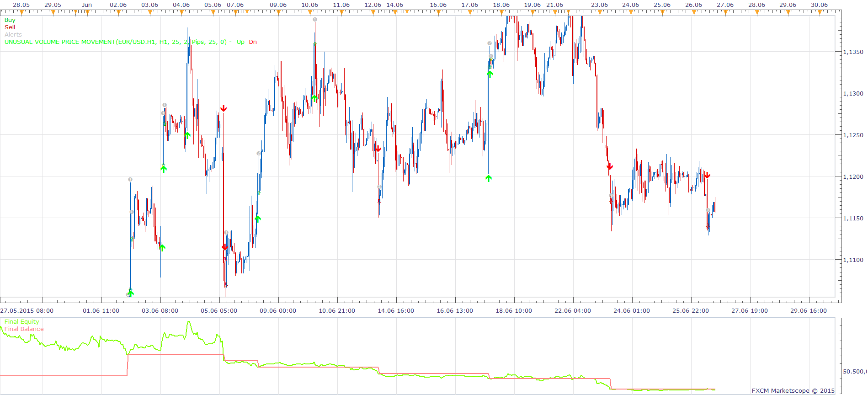The width and height of the screenshot is (868, 395).
Task: Click the 16.06 13:00 time axis label
Action: point(455,311)
